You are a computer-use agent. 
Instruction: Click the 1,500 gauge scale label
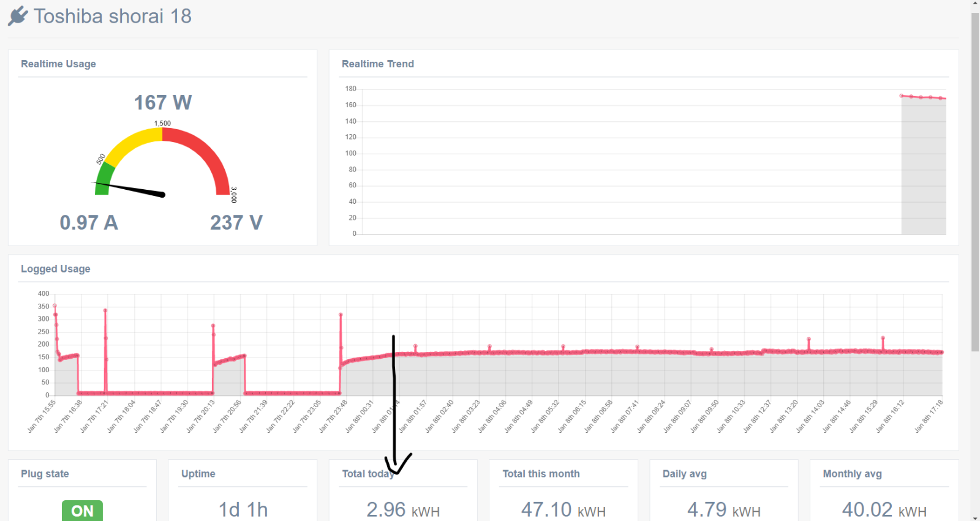[162, 123]
